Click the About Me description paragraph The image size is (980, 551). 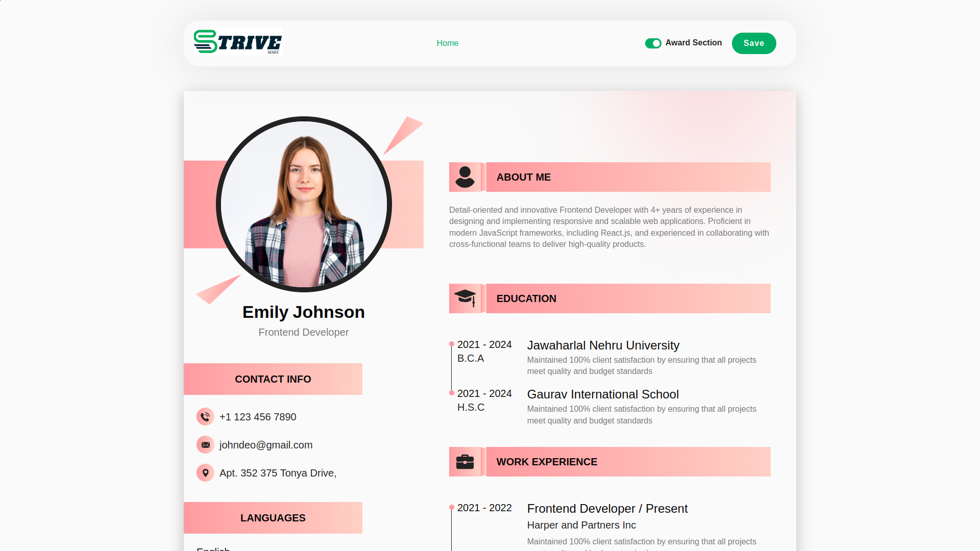[x=609, y=227]
